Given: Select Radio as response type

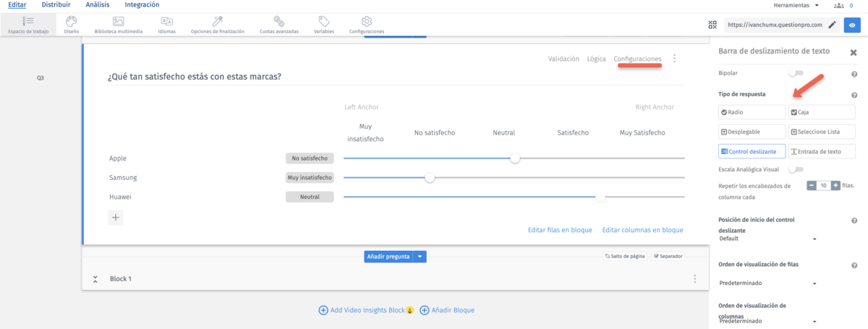Looking at the screenshot, I should tap(752, 112).
